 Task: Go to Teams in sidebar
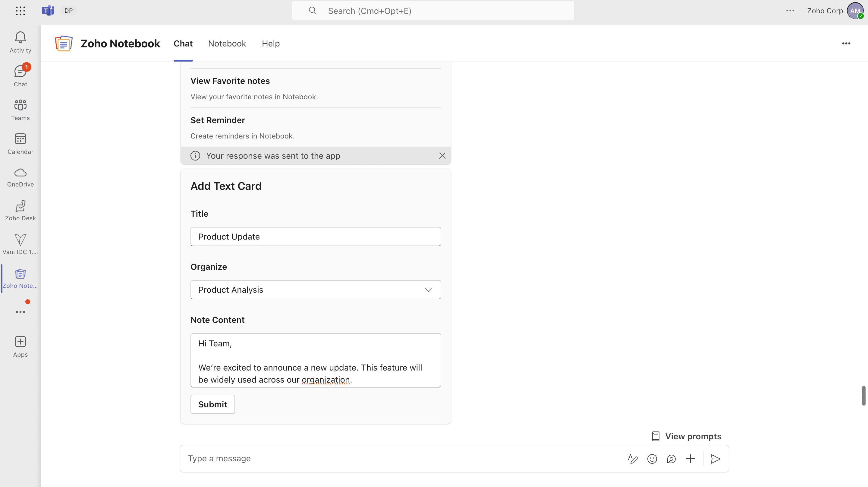pyautogui.click(x=20, y=110)
